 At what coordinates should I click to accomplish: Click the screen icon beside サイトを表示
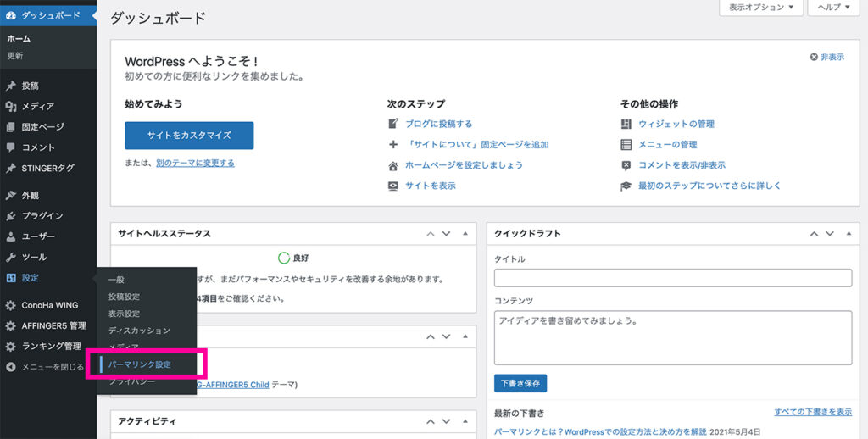click(x=393, y=186)
